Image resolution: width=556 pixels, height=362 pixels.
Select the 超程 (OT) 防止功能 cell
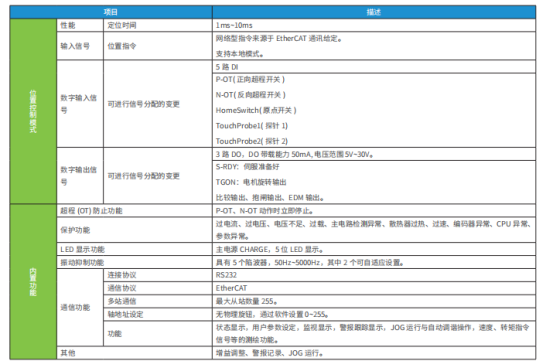click(134, 211)
